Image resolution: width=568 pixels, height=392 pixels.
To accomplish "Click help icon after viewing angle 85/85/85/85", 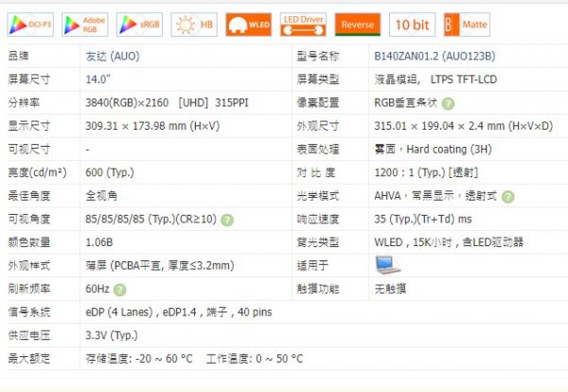I will click(x=227, y=220).
